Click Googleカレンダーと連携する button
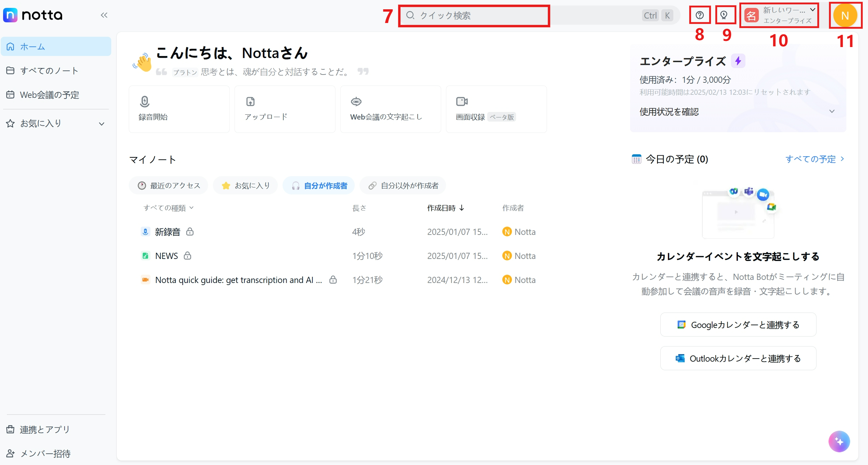Viewport: 868px width, 465px height. (738, 325)
